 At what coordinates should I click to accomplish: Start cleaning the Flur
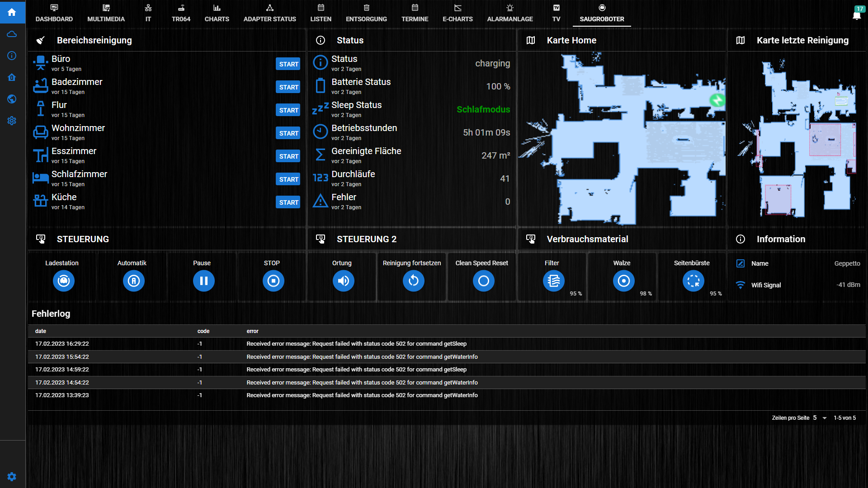click(288, 110)
